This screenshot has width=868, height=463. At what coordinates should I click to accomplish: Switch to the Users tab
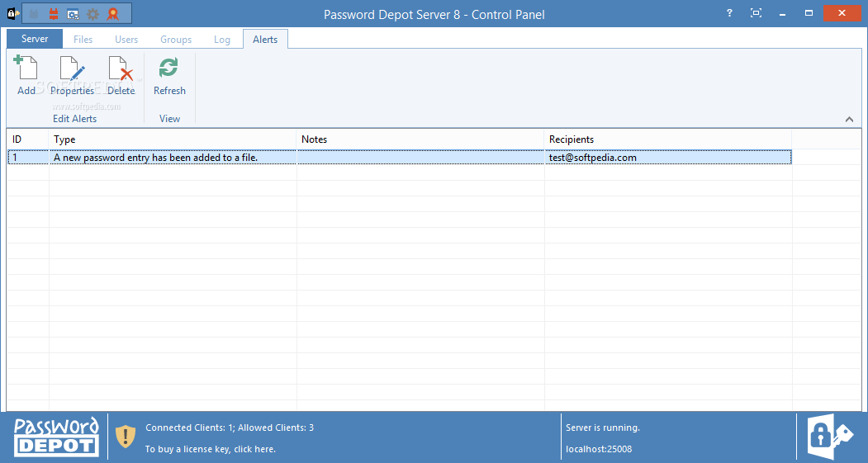(126, 40)
